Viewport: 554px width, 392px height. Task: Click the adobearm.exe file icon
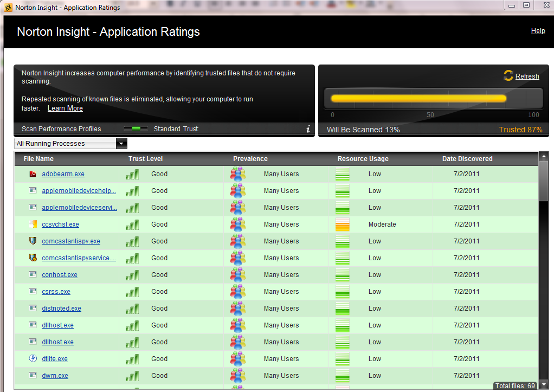click(x=33, y=174)
